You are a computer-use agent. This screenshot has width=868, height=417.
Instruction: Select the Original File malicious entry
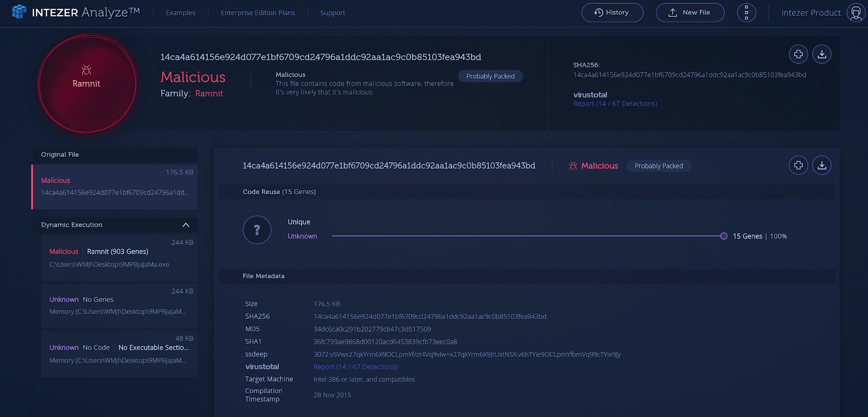[x=114, y=187]
